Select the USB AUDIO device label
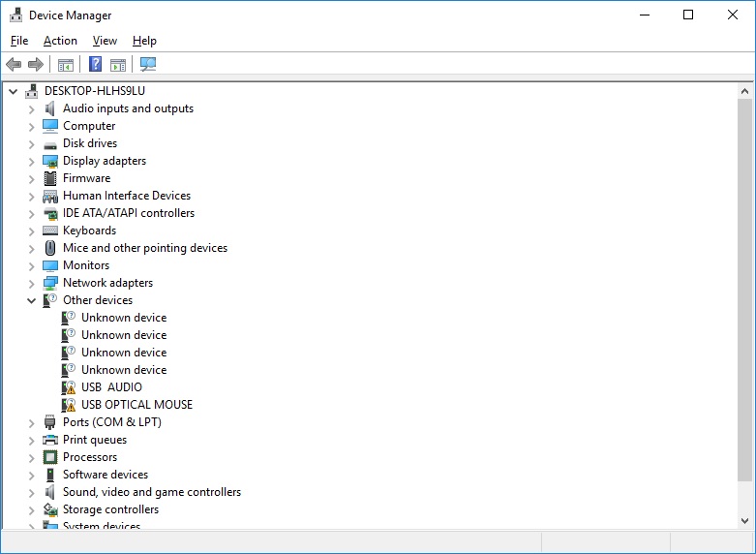The image size is (756, 554). pyautogui.click(x=112, y=387)
